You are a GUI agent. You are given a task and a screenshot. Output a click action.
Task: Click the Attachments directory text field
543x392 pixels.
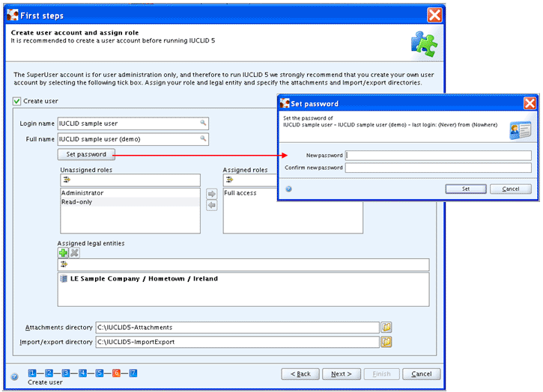[x=237, y=328]
